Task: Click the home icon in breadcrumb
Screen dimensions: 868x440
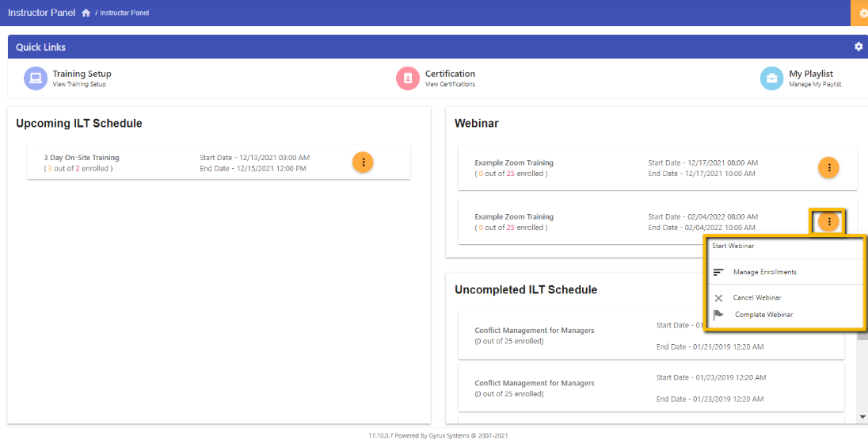Action: coord(86,13)
